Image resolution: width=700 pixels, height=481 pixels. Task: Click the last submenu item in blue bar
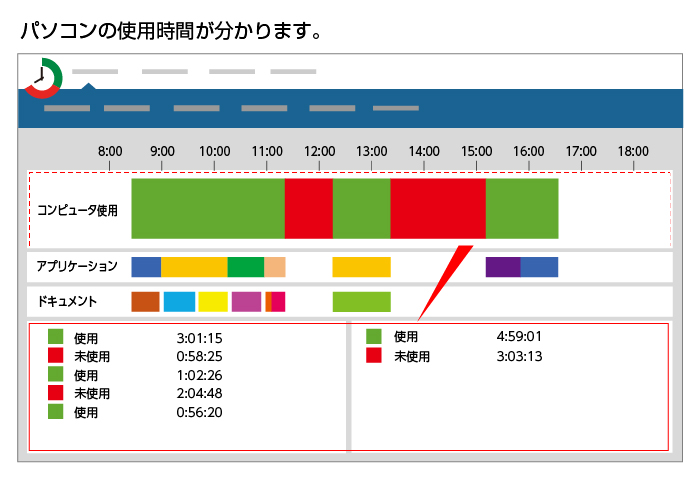[396, 108]
